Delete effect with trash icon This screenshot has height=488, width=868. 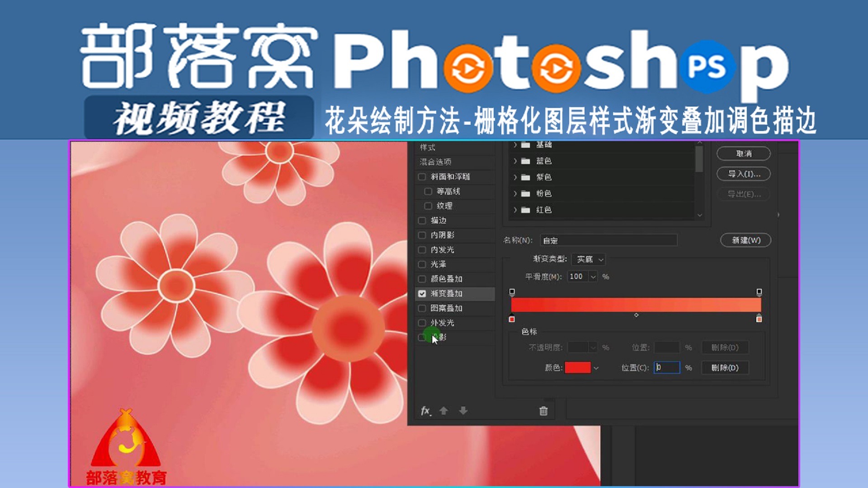(543, 411)
